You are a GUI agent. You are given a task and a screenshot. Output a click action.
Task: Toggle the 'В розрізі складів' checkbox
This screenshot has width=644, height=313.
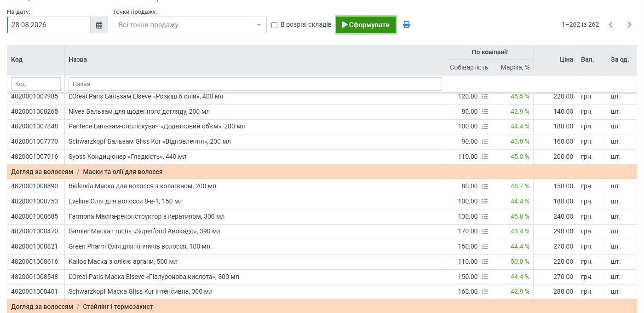[275, 25]
